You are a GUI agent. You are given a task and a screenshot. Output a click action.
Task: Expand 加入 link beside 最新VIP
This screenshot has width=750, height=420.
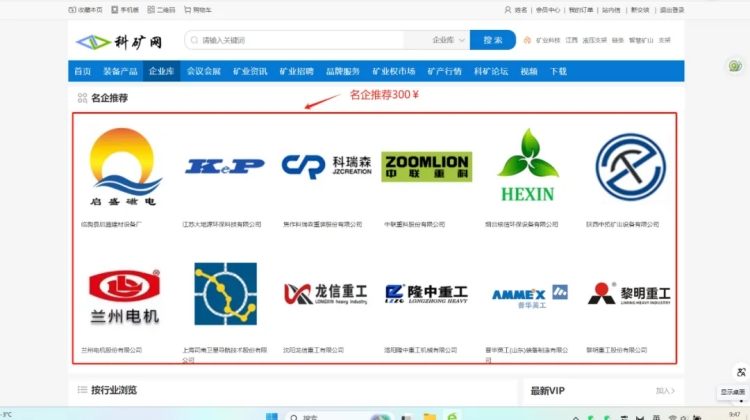[665, 390]
